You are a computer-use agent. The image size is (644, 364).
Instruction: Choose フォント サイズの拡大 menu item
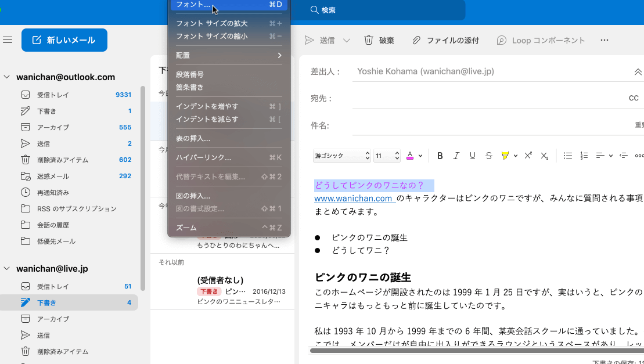pos(229,23)
